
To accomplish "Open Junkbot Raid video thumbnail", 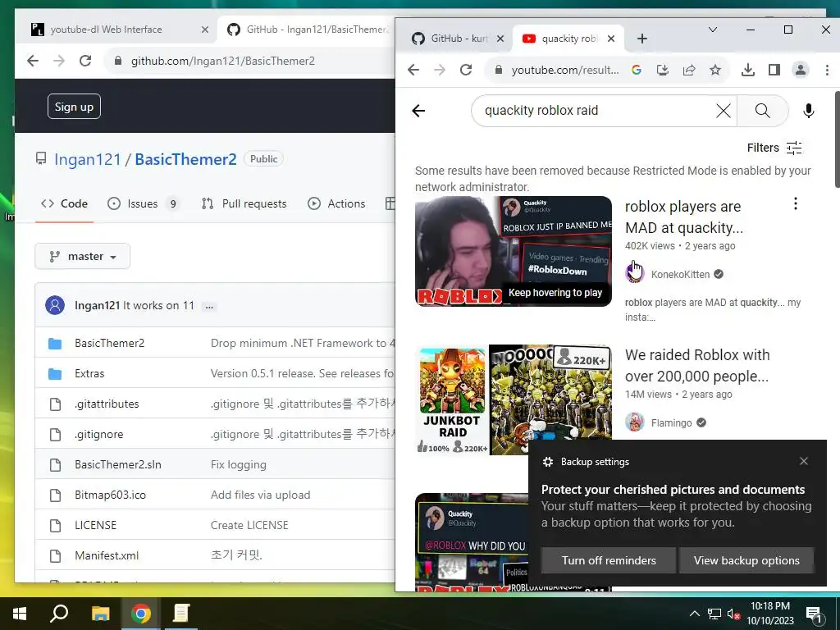I will (514, 399).
